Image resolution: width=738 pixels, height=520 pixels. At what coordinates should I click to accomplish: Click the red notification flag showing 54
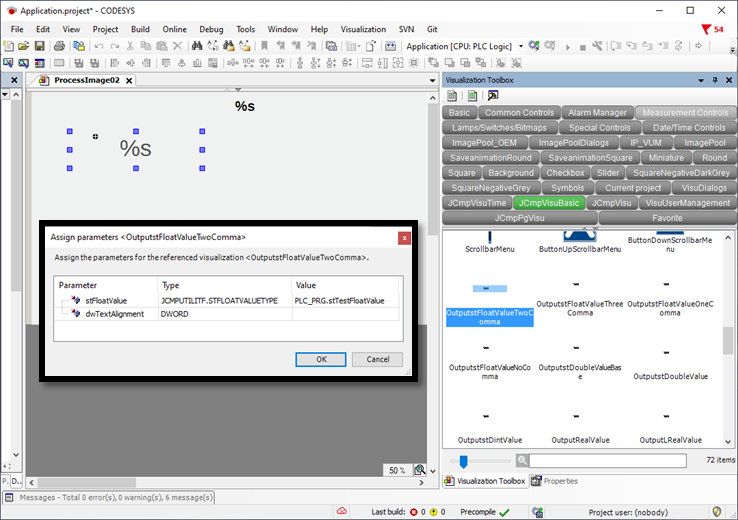(x=707, y=29)
